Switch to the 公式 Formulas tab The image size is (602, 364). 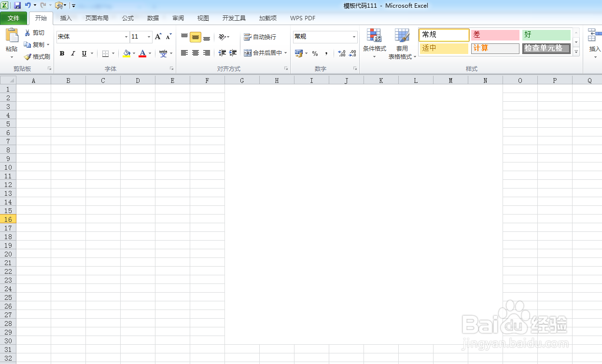pyautogui.click(x=128, y=18)
